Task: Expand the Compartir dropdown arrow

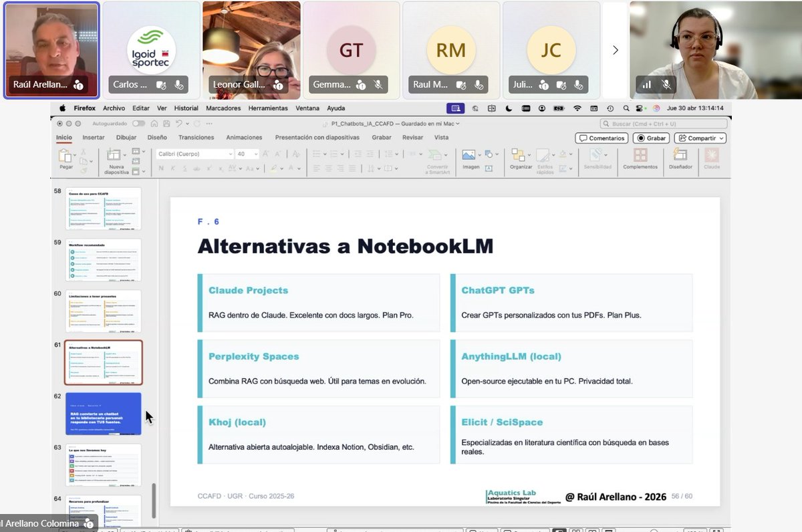Action: (x=721, y=138)
